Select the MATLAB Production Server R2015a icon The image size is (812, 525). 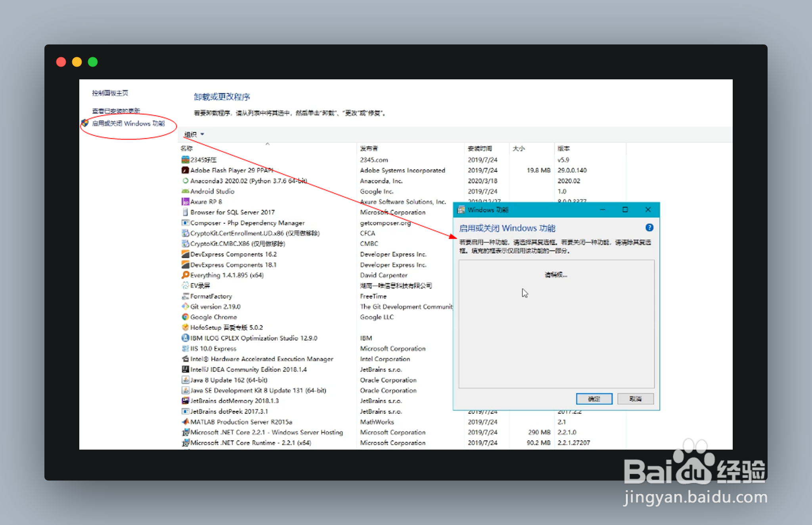(x=185, y=422)
